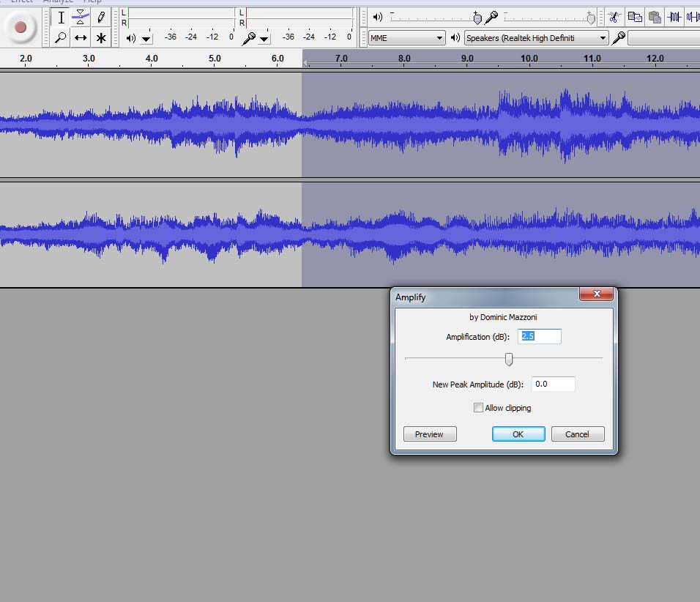Image resolution: width=700 pixels, height=602 pixels.
Task: Open the Effect menu
Action: [x=22, y=1]
